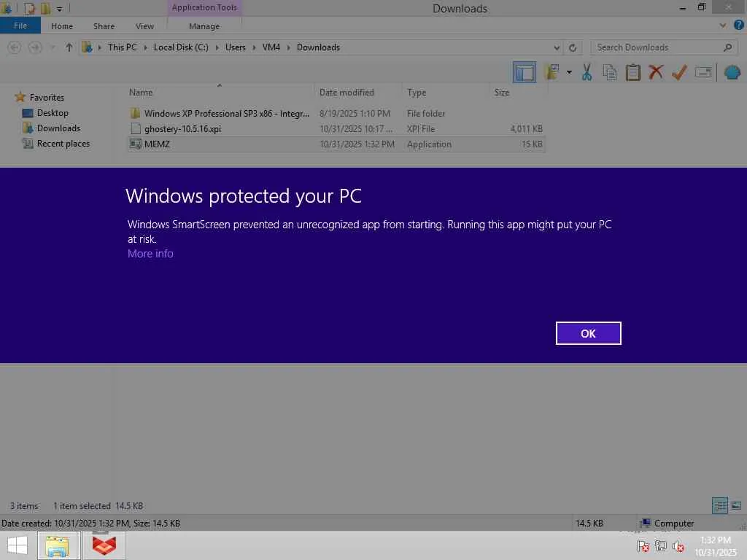747x560 pixels.
Task: Click Local Disk (C:) breadcrumb segment
Action: [x=181, y=47]
